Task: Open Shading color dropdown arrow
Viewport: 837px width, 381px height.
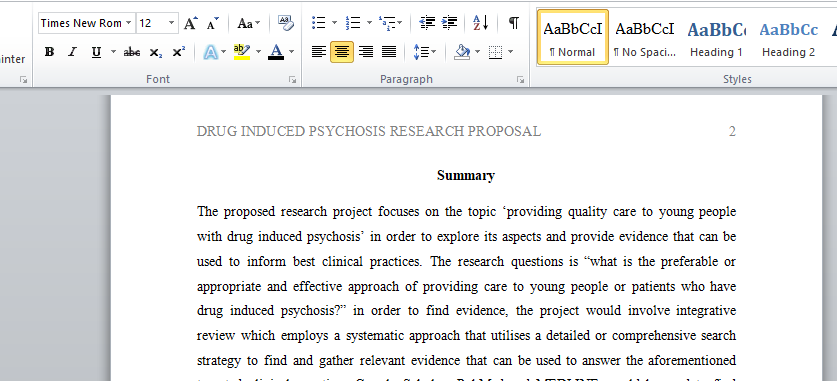Action: click(x=477, y=52)
